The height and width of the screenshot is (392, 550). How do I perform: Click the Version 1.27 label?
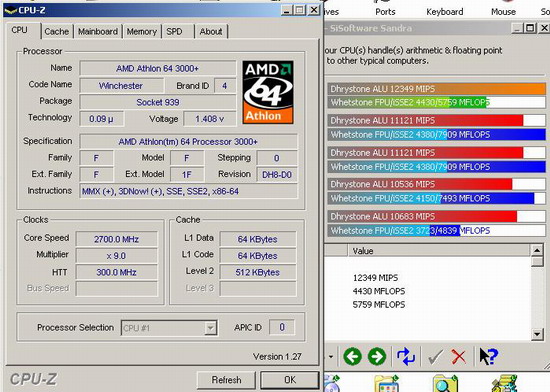coord(277,357)
